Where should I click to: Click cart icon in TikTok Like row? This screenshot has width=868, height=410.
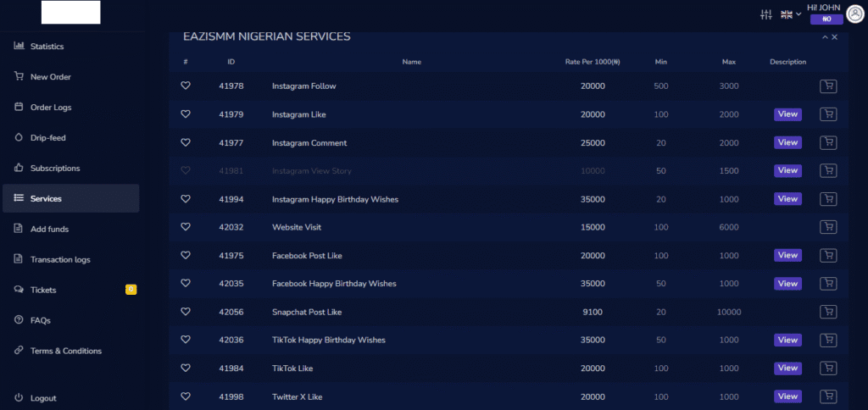point(828,368)
